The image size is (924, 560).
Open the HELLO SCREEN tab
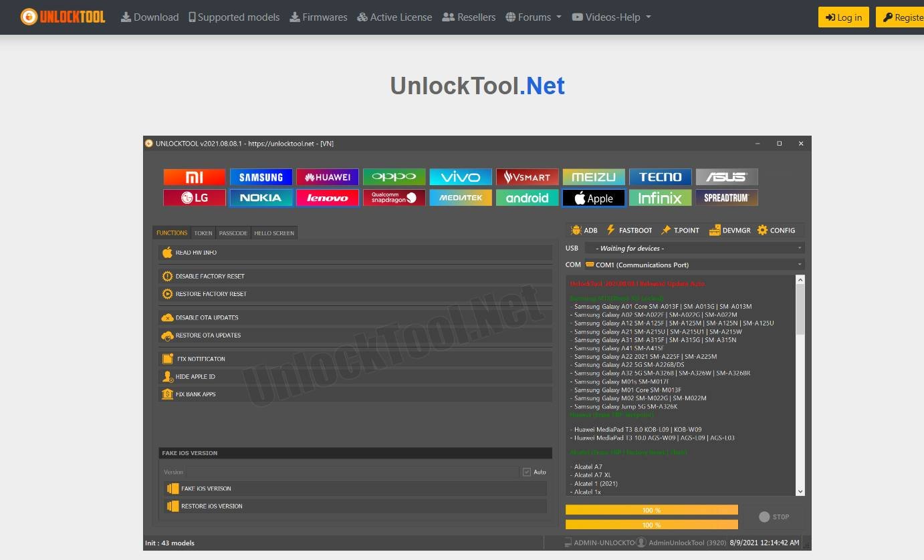273,233
